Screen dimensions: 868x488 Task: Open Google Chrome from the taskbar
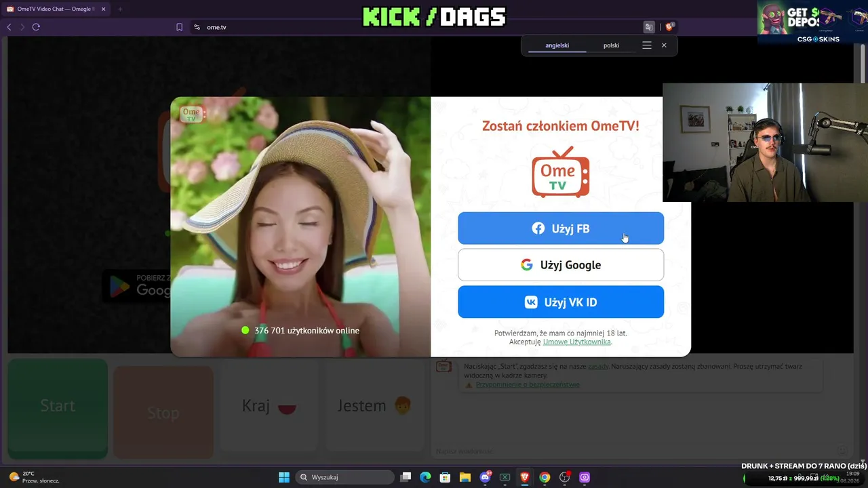click(x=545, y=477)
